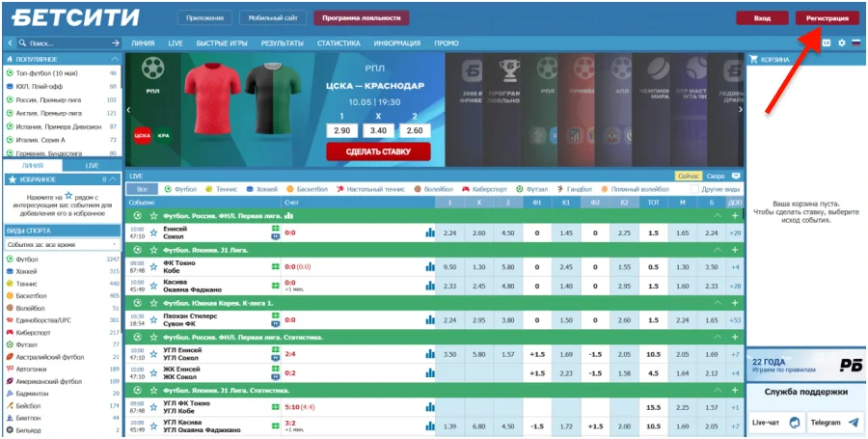The height and width of the screenshot is (439, 868).
Task: Click the live chat bubble icon next to Скоро
Action: [735, 176]
